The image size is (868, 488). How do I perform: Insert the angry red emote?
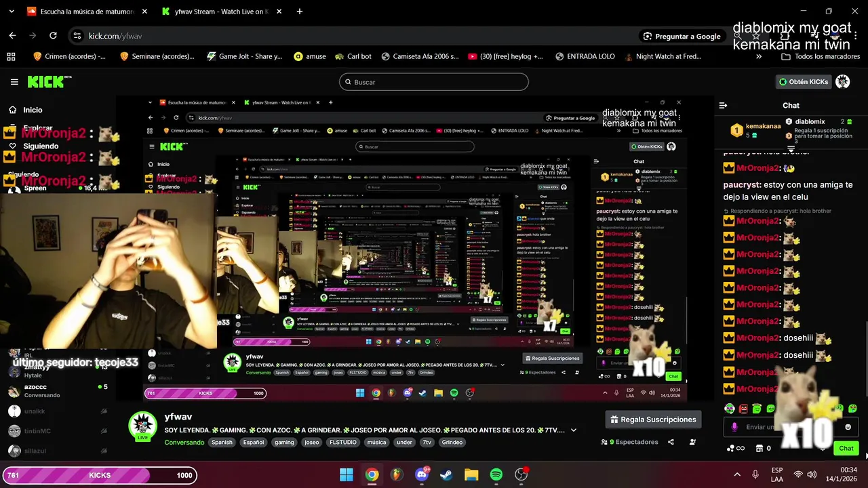pos(743,409)
